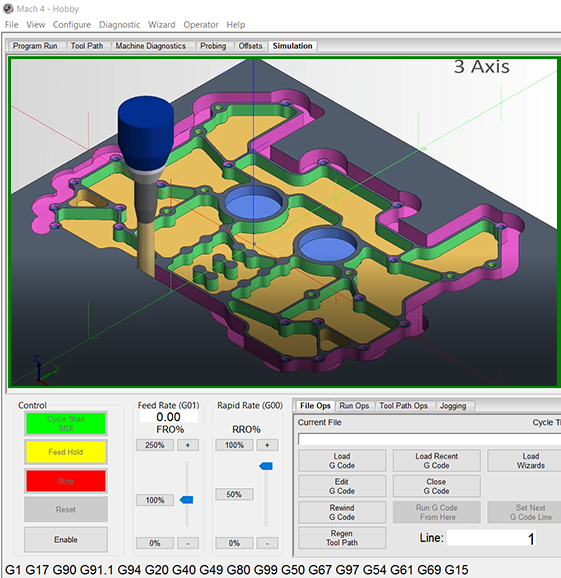561x578 pixels.
Task: Switch to the Run Ops tab
Action: tap(354, 406)
